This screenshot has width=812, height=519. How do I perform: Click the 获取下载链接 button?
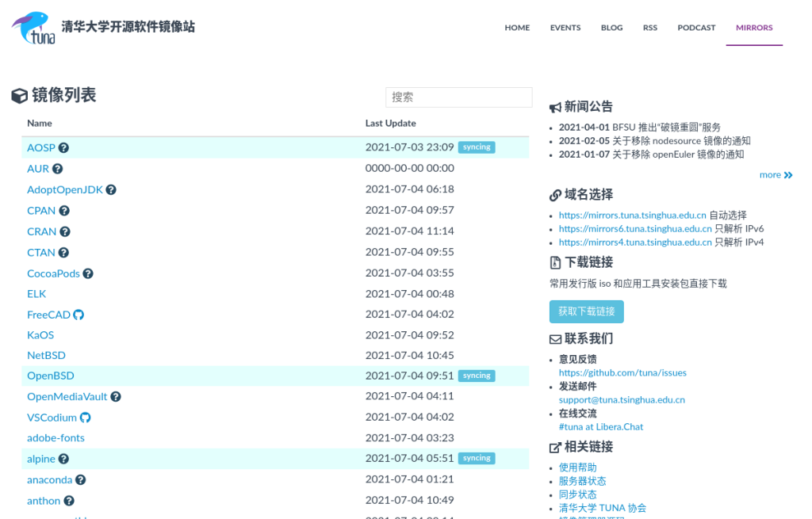586,311
